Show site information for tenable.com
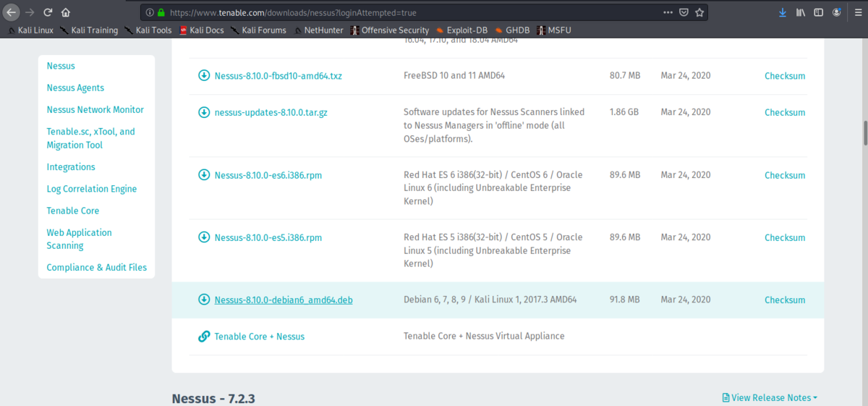 (x=150, y=12)
